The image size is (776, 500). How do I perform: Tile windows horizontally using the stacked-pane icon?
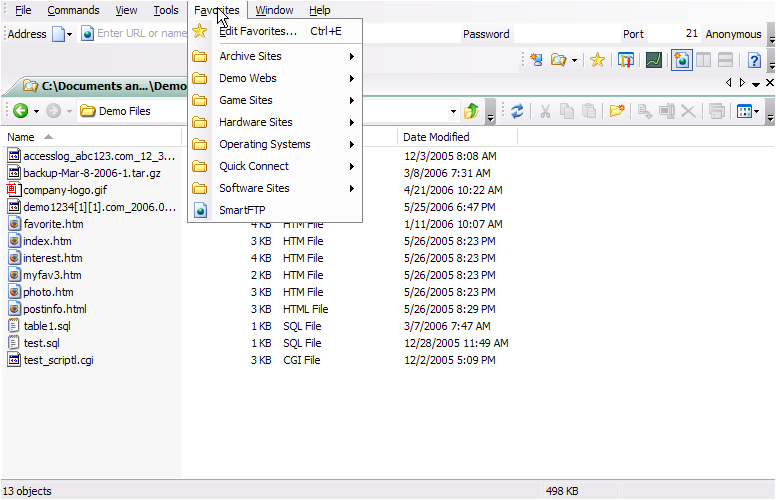tap(725, 60)
